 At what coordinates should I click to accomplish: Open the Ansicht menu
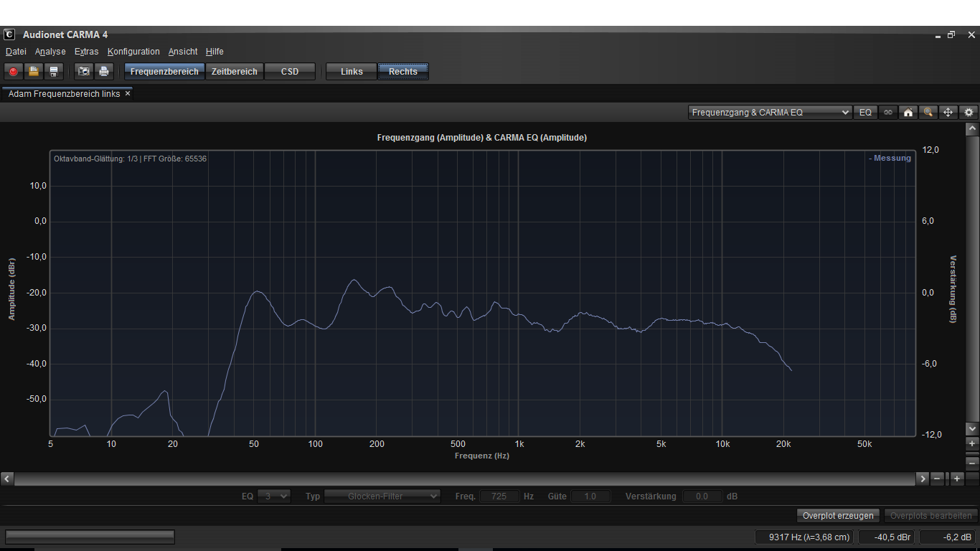coord(183,52)
